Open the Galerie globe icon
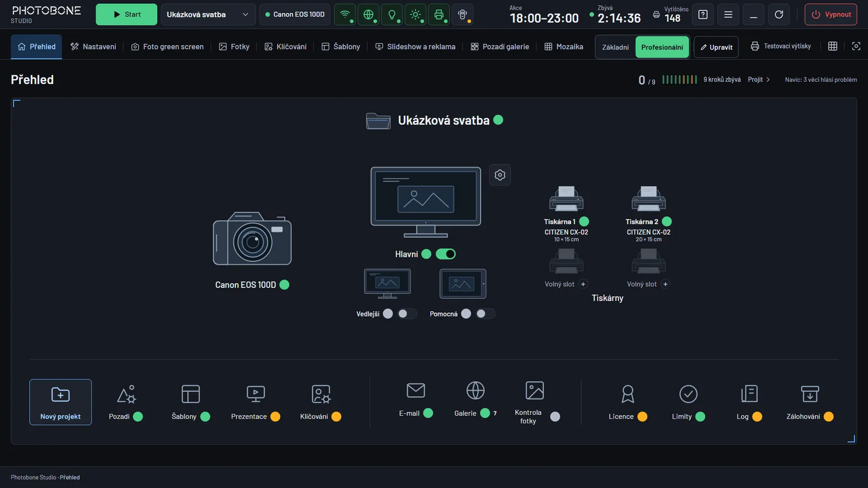This screenshot has height=488, width=868. point(475,390)
